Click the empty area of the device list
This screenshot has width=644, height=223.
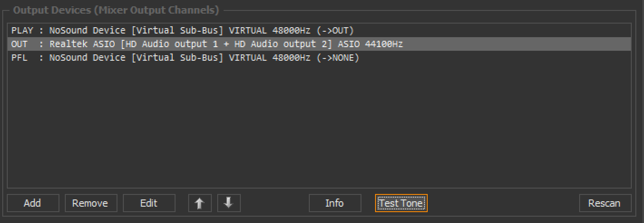point(317,127)
